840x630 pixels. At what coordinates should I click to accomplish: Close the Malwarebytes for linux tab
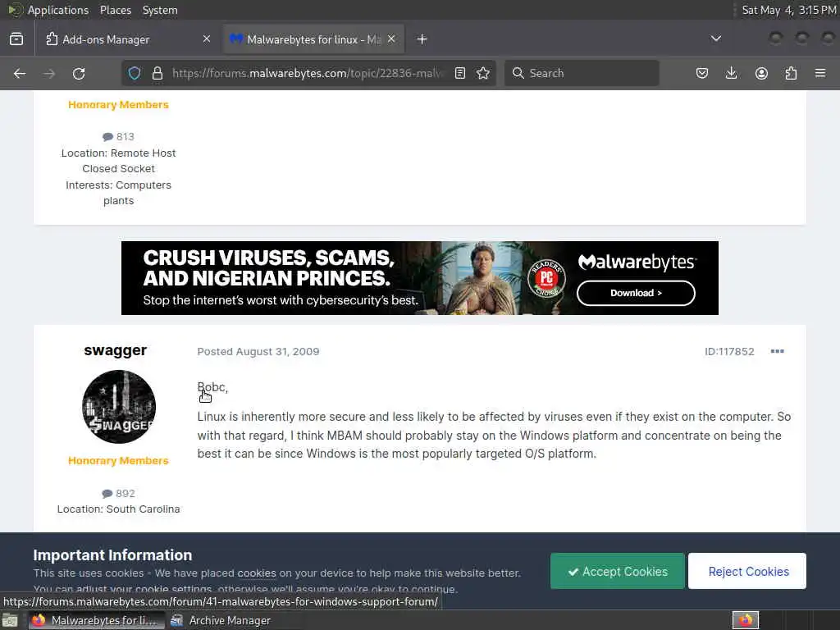[391, 39]
